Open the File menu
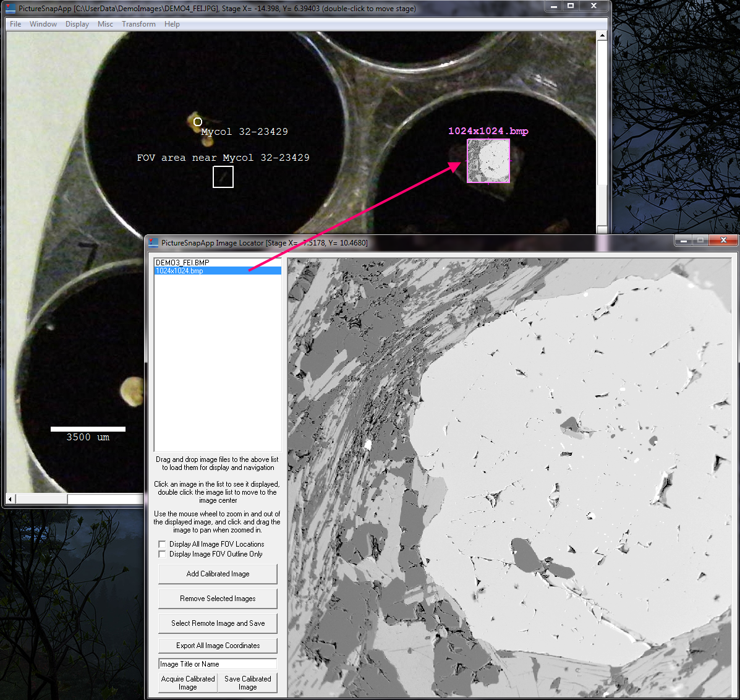The image size is (740, 700). 15,24
